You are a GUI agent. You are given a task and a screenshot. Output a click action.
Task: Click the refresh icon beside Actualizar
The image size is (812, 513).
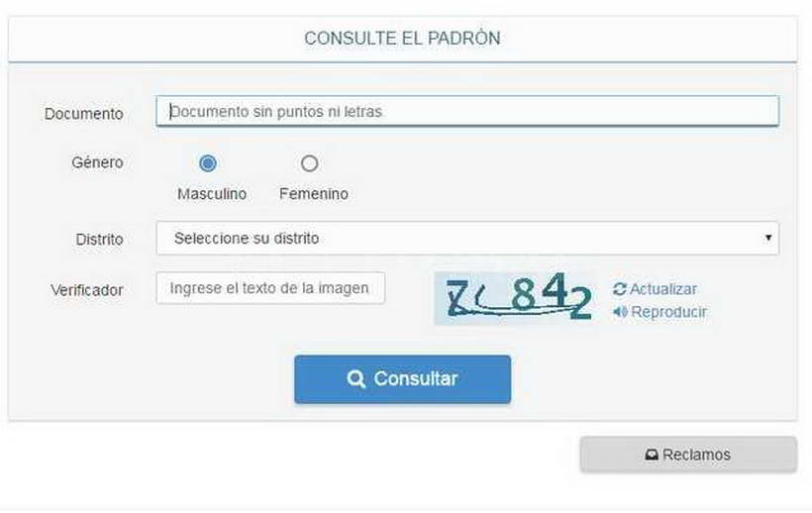pyautogui.click(x=619, y=289)
